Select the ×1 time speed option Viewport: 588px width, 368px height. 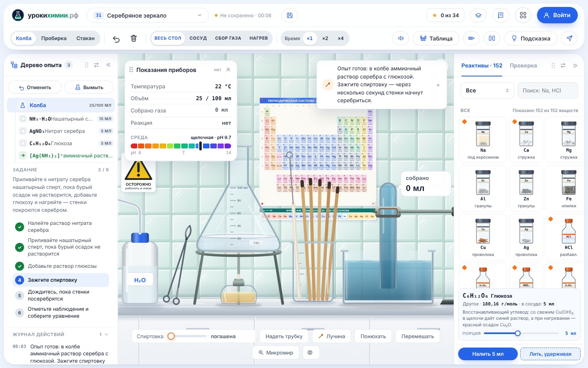click(x=310, y=38)
